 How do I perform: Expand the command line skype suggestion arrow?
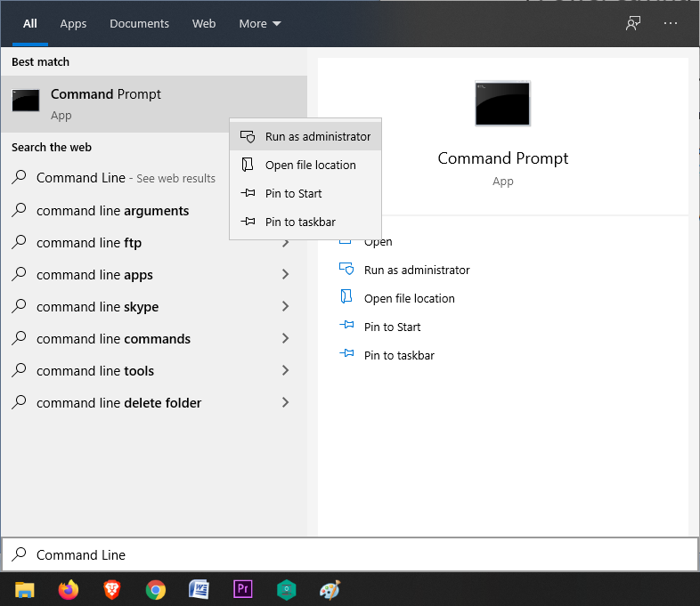click(286, 306)
